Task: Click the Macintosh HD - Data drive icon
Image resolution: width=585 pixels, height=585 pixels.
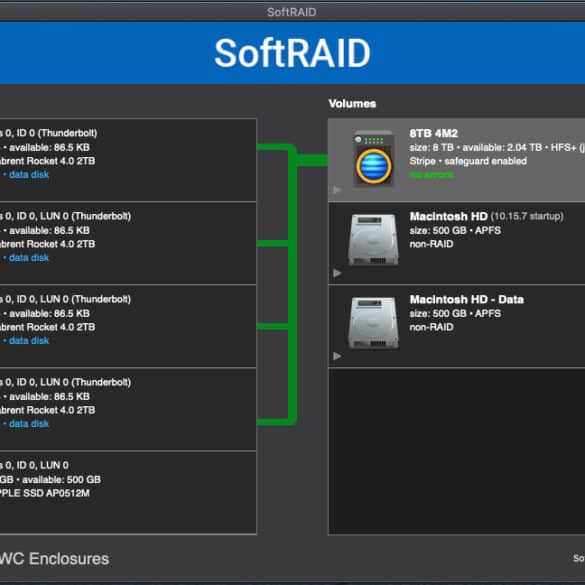Action: click(x=373, y=323)
